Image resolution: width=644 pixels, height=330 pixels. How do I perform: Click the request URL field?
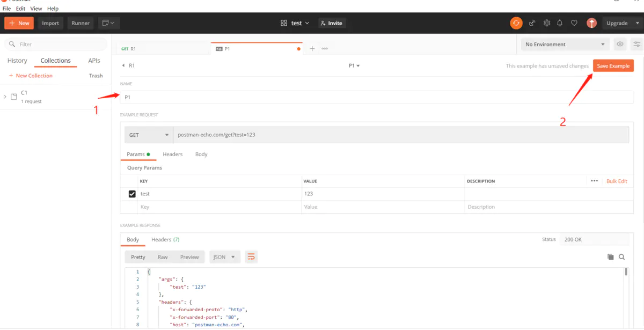click(401, 135)
